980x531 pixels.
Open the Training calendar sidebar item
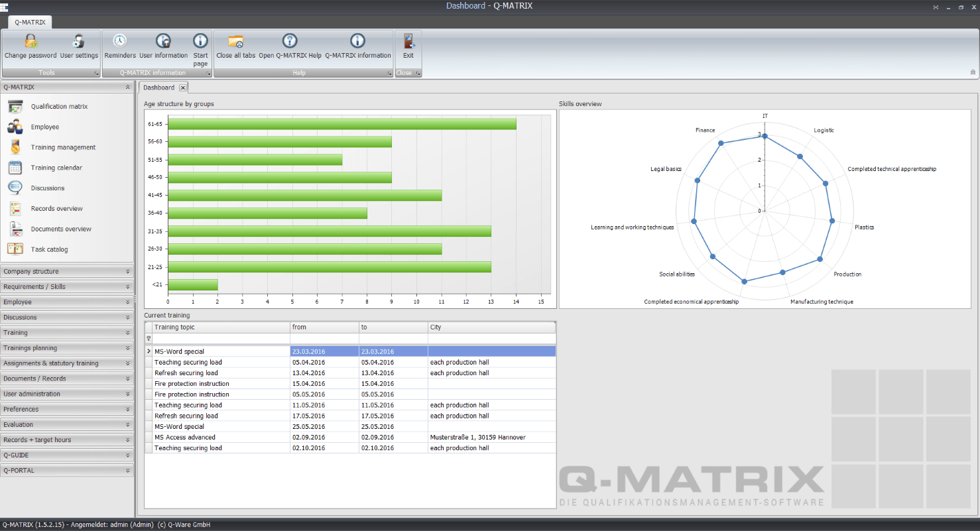click(x=56, y=168)
